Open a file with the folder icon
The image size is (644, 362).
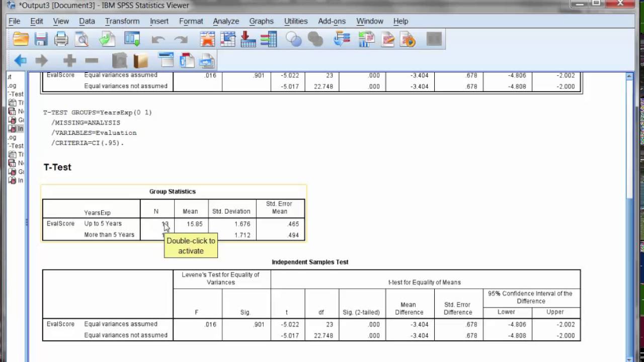click(x=21, y=39)
